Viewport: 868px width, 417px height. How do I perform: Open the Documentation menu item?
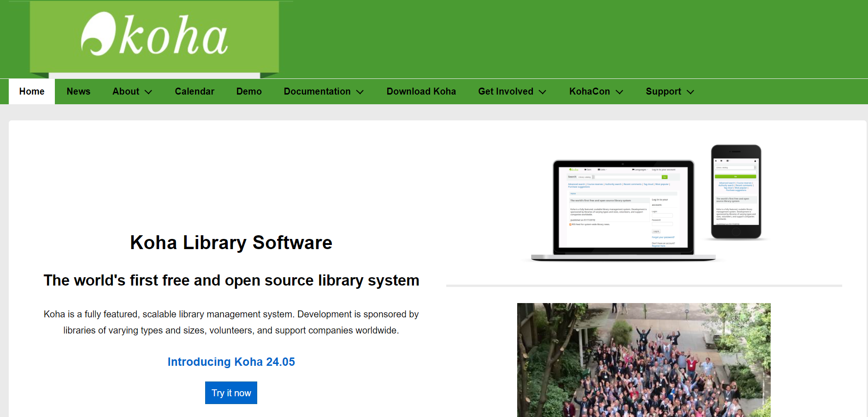click(x=317, y=91)
